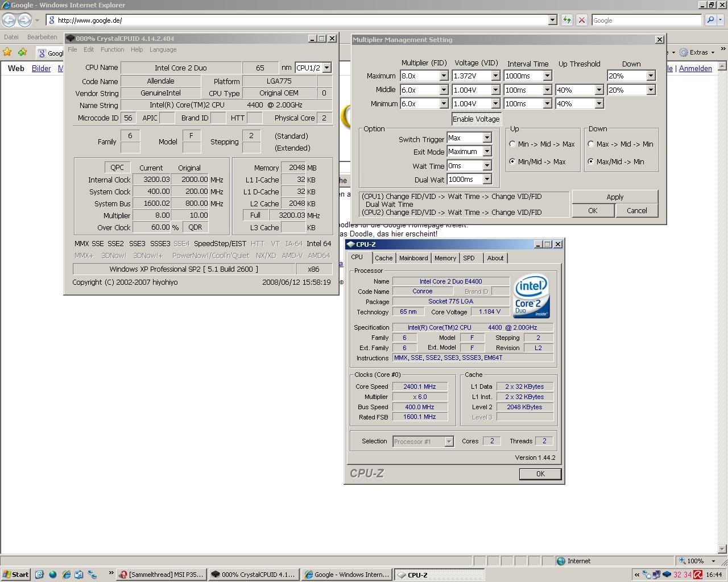
Task: Click the Windows Start button
Action: pos(15,575)
